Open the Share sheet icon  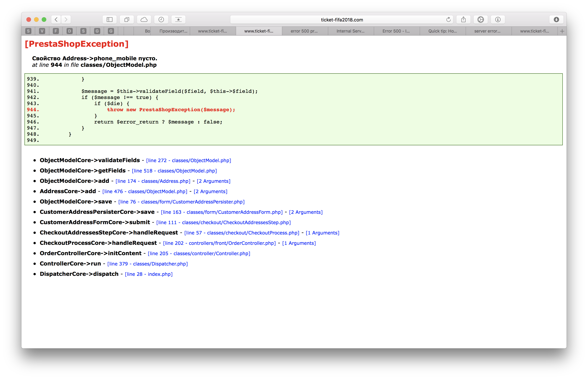(x=463, y=20)
